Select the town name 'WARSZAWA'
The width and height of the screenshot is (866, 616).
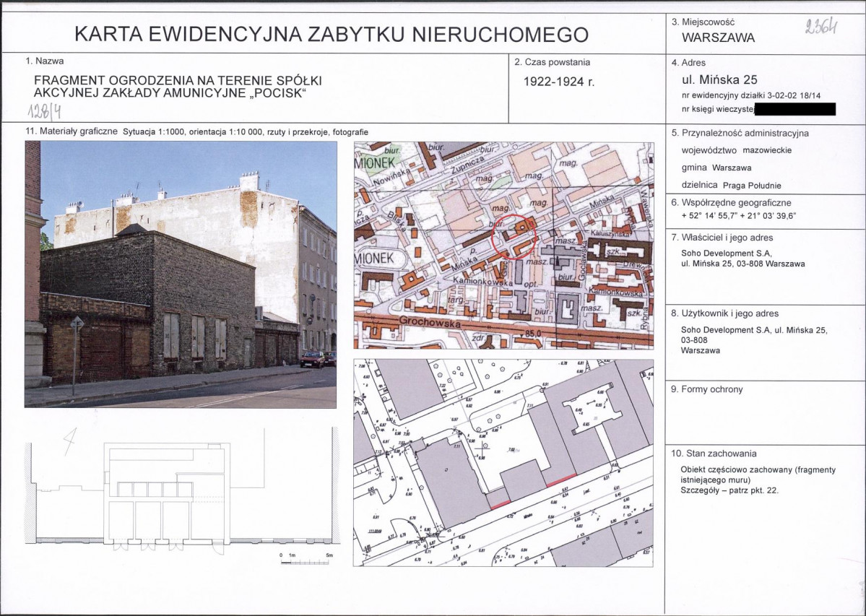click(718, 38)
